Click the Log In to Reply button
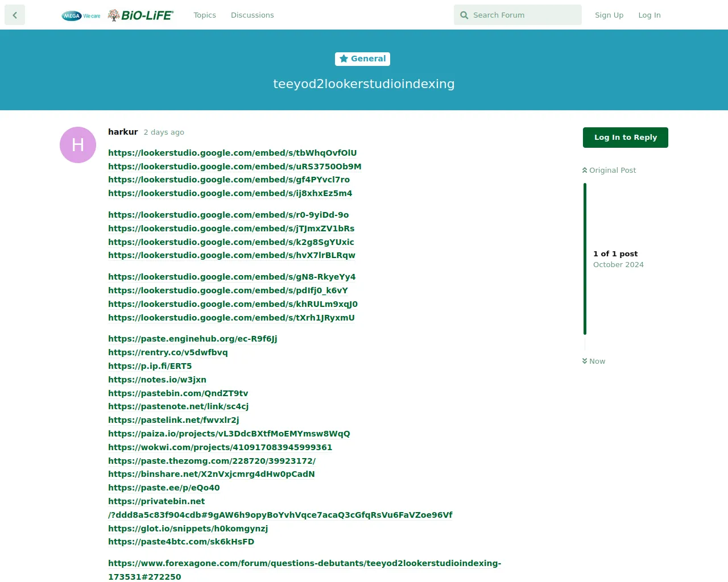Screen dimensions: 728x582 click(626, 138)
